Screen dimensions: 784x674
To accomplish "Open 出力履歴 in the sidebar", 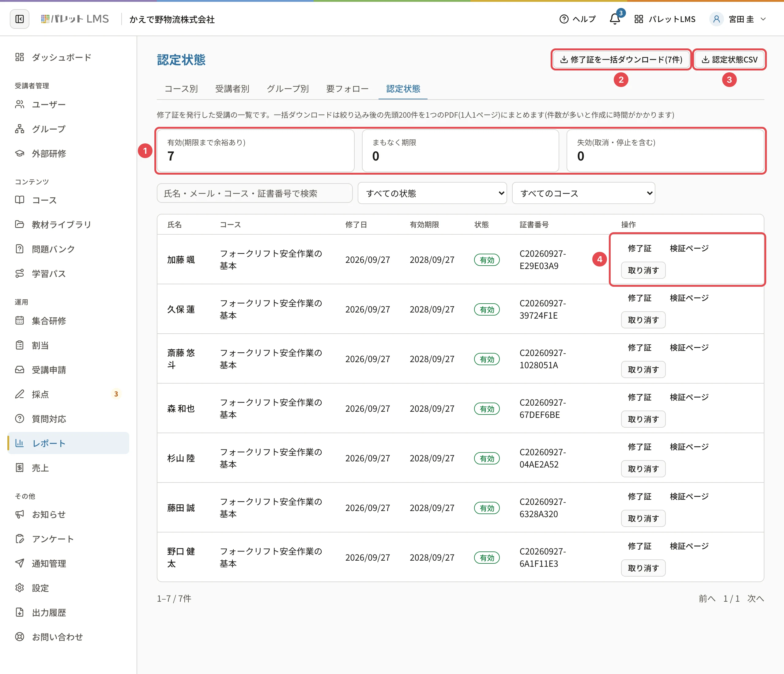I will tap(68, 612).
